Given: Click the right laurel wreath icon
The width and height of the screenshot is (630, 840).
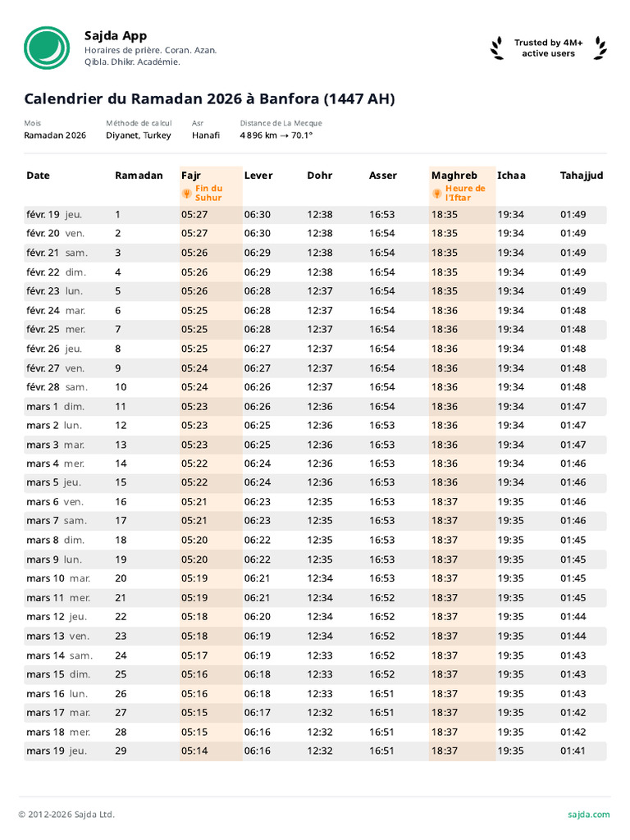Looking at the screenshot, I should [601, 48].
